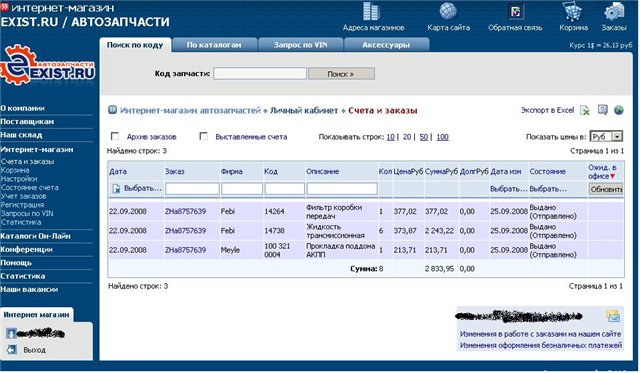
Task: Open Поставщикам in the side menu
Action: coord(27,122)
